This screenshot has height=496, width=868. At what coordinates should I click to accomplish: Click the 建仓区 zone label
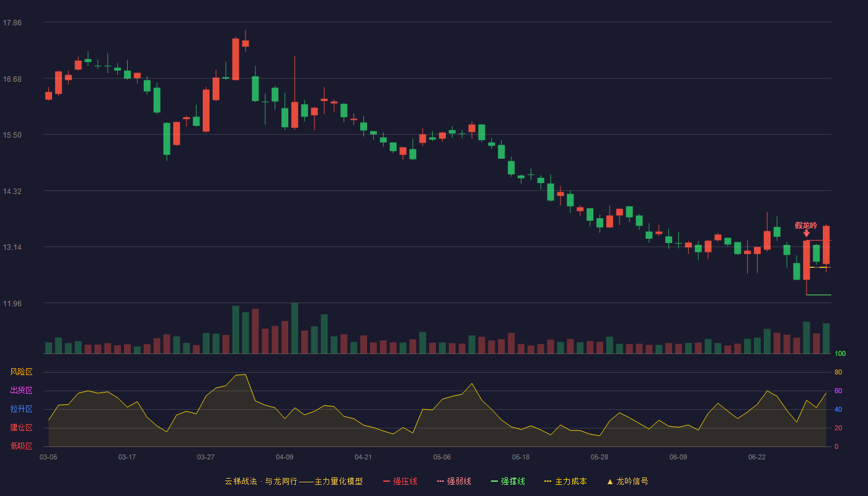click(x=21, y=428)
